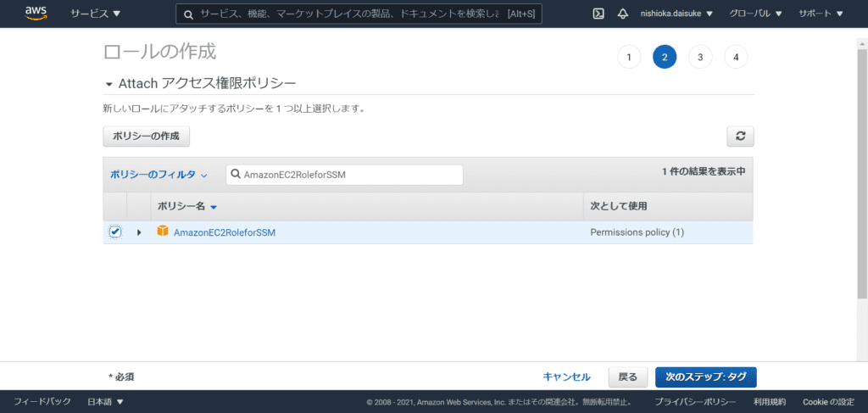Viewport: 868px width, 413px height.
Task: Collapse the Attach アクセス権限ポリシー section
Action: point(108,84)
